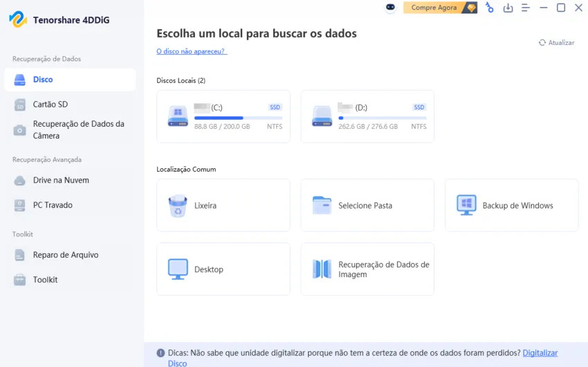Viewport: 588px width, 367px height.
Task: Open the Toolkit label in the sidebar
Action: tap(45, 280)
